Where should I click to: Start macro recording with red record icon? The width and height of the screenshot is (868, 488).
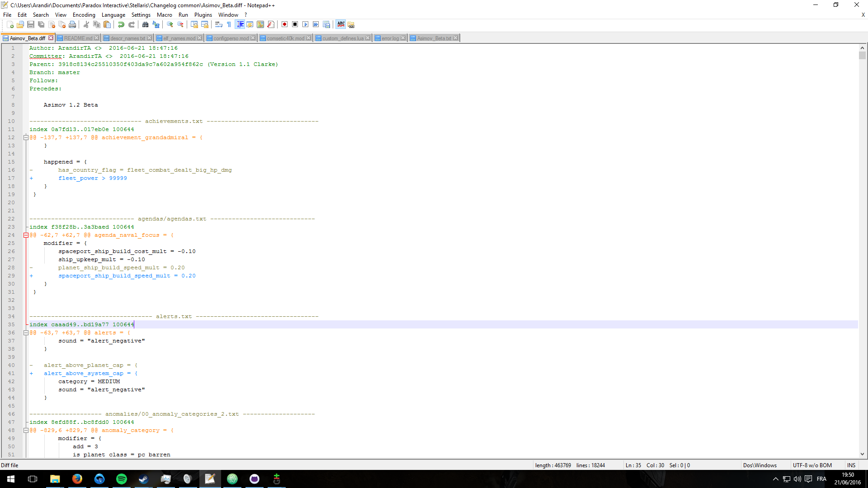coord(284,24)
